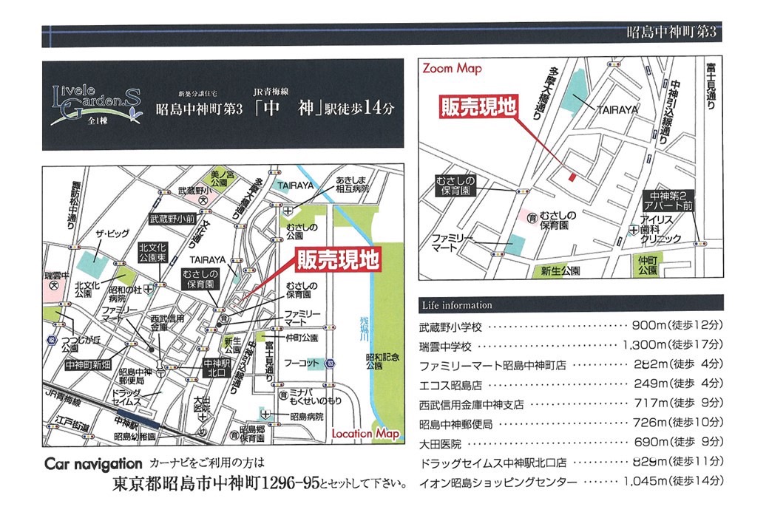
Task: Click the traffic light under 中神第2アパート前 label
Action: [x=699, y=244]
